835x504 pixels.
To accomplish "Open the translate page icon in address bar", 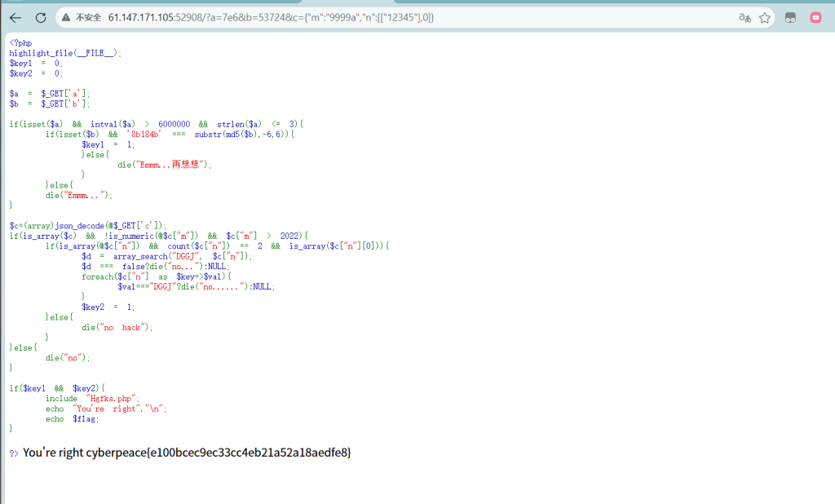I will click(x=744, y=17).
